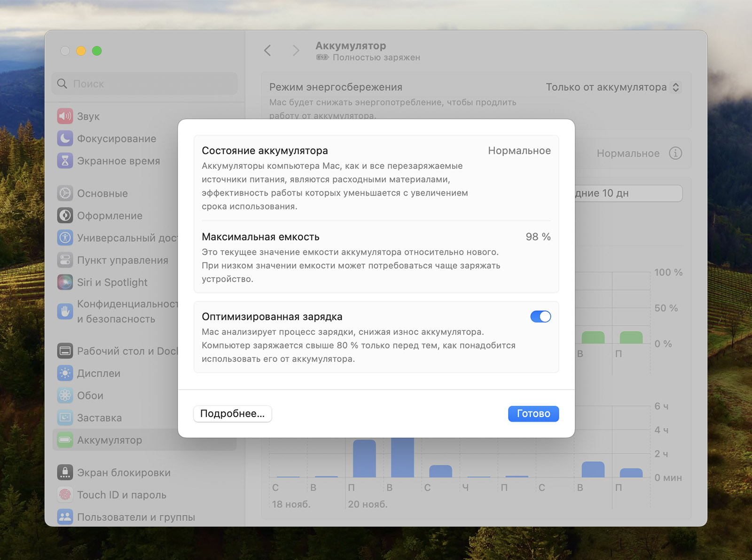Image resolution: width=752 pixels, height=560 pixels.
Task: Click the Sound (Звук) speaker icon
Action: coord(65,116)
